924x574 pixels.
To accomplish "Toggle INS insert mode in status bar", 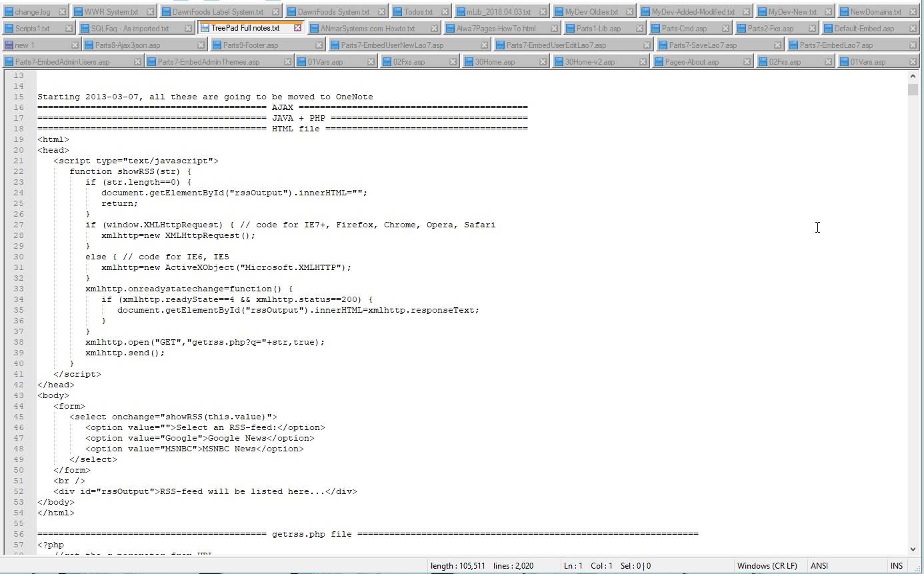I will [897, 565].
